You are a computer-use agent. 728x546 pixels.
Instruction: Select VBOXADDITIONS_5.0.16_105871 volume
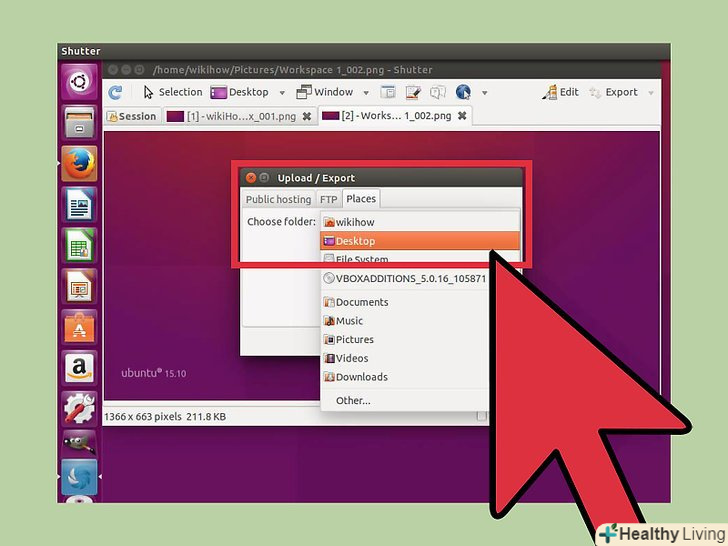(405, 279)
